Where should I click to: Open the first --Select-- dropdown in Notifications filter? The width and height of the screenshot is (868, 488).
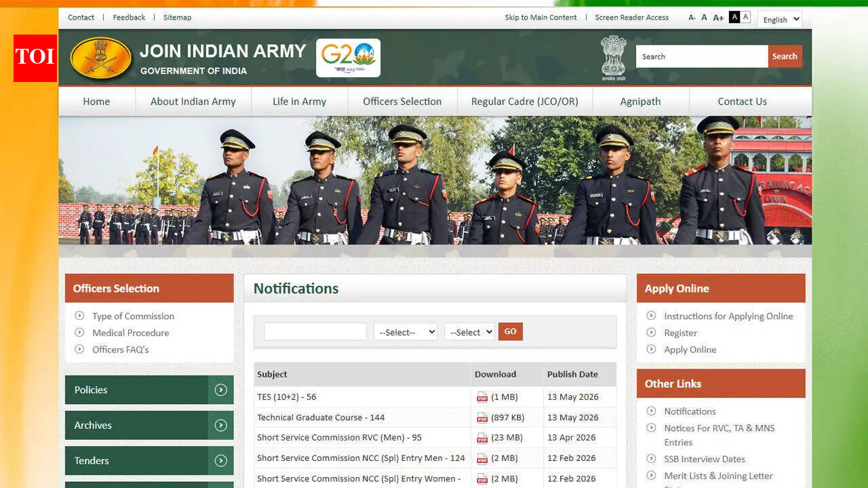[406, 332]
